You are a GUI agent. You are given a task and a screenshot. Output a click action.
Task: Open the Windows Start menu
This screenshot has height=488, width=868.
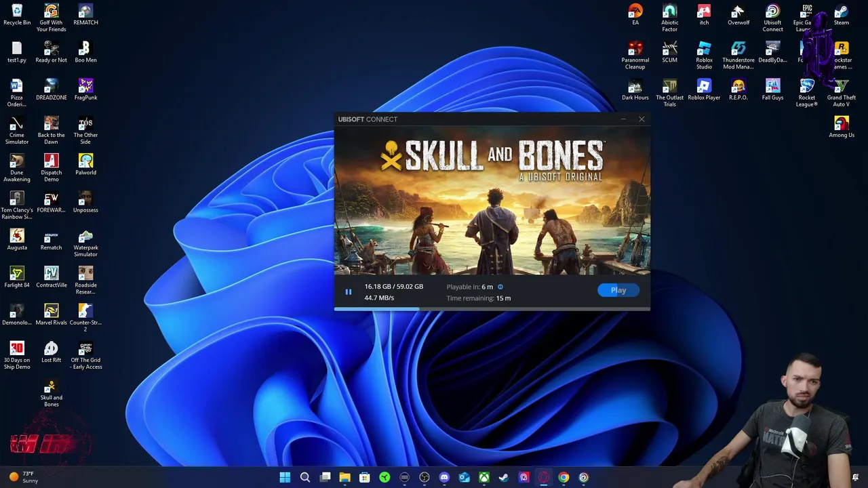pyautogui.click(x=285, y=477)
